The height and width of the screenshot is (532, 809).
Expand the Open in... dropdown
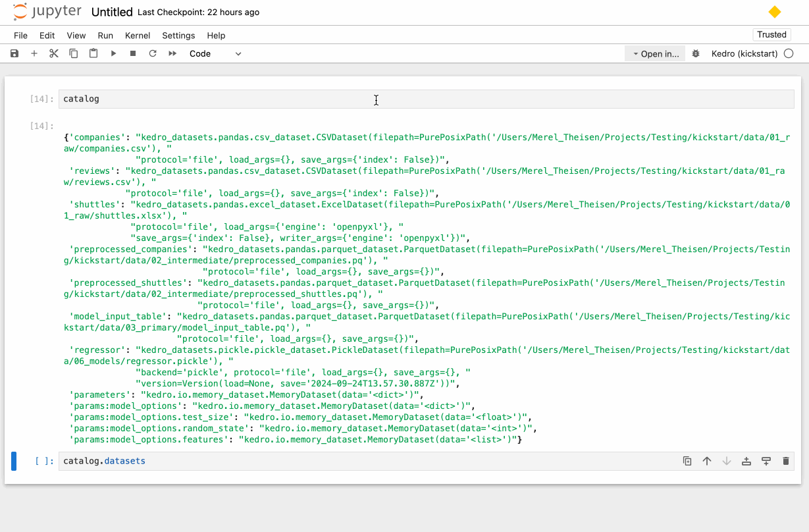tap(655, 54)
